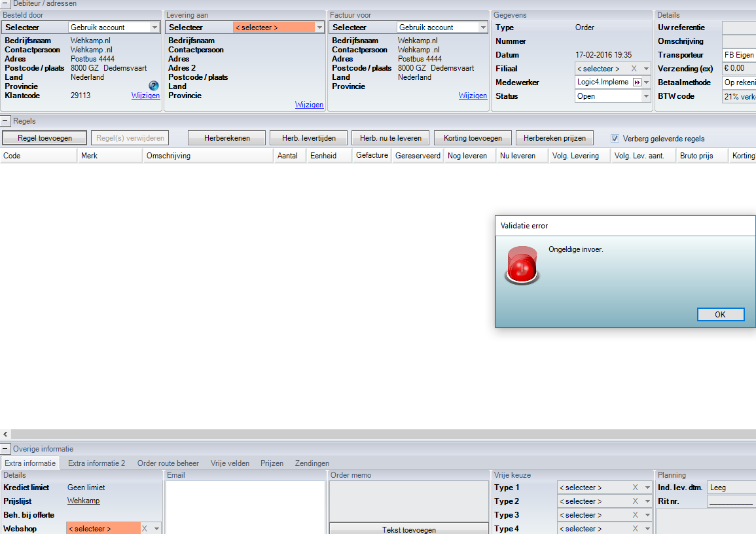Click the Omschrijving input field in Details
This screenshot has width=756, height=534.
coord(738,41)
